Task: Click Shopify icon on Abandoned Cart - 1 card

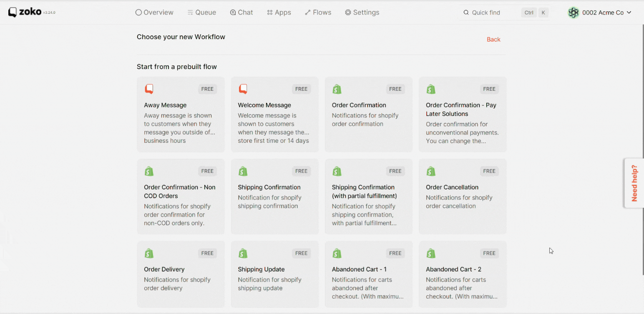Action: tap(337, 253)
